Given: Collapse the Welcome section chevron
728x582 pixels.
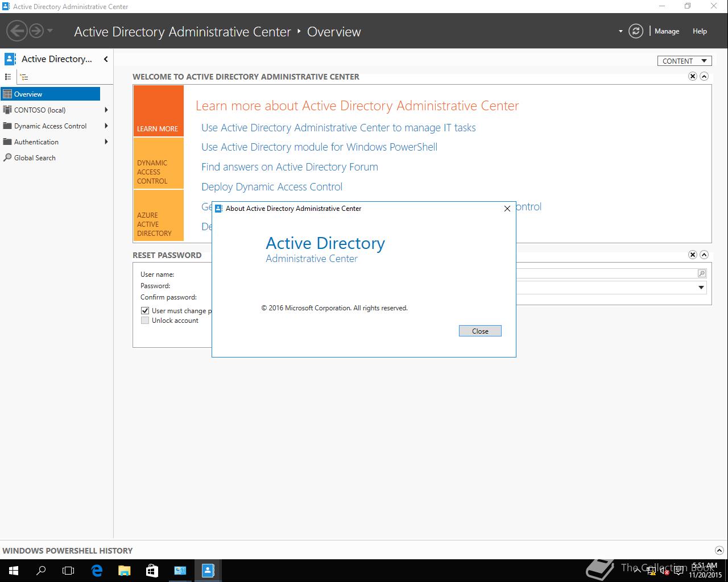Looking at the screenshot, I should click(704, 76).
